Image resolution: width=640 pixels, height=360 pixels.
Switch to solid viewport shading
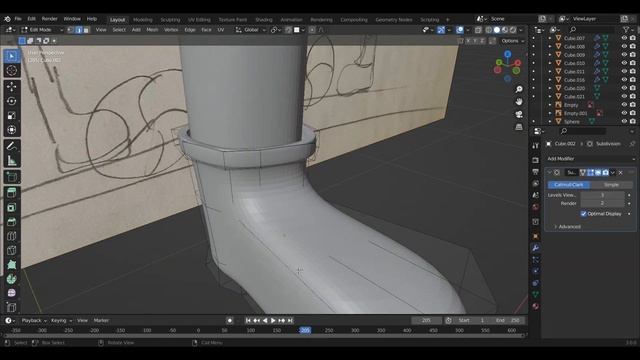496,30
